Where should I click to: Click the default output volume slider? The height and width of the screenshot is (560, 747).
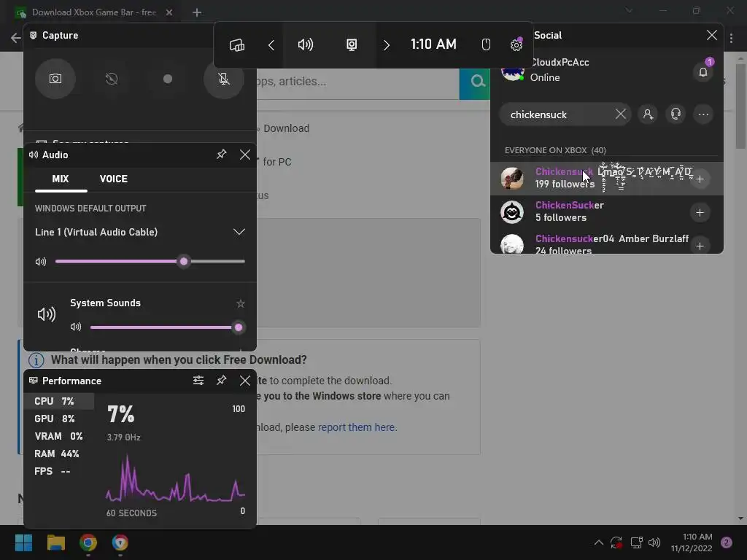150,262
